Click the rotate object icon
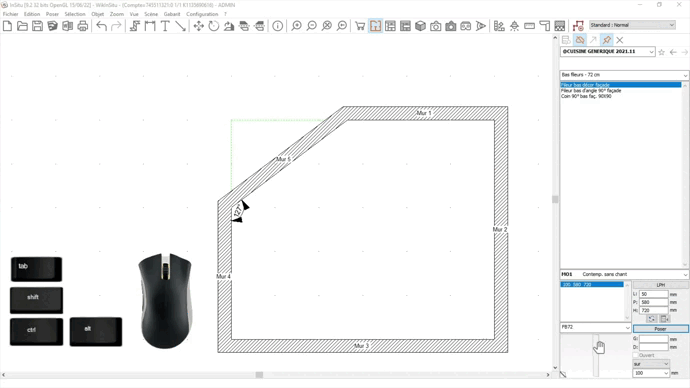690x388 pixels. coord(213,26)
